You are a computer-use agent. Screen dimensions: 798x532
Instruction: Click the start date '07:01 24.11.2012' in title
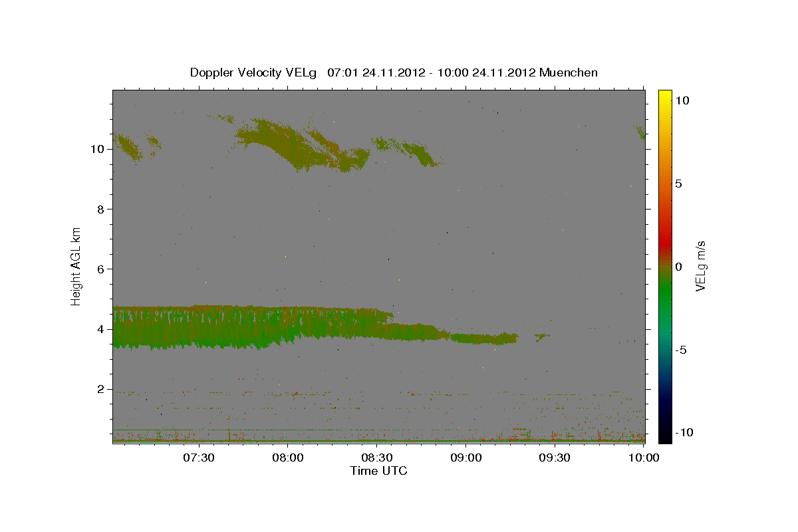376,72
